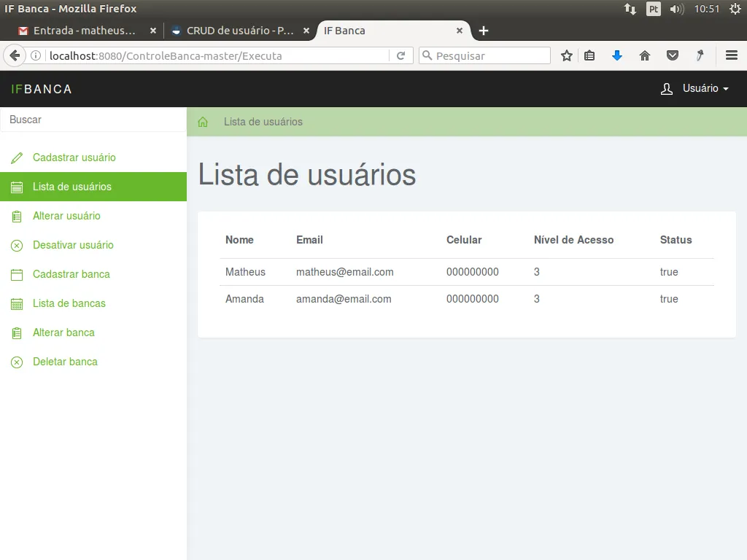Open the system power gear menu
The height and width of the screenshot is (560, 747).
(735, 9)
